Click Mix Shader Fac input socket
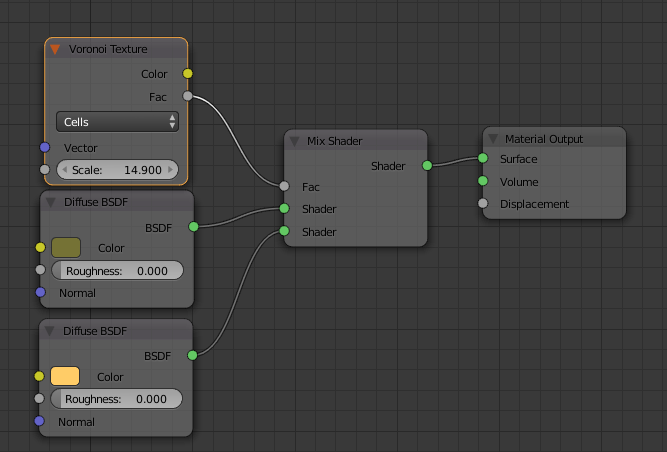 click(285, 186)
